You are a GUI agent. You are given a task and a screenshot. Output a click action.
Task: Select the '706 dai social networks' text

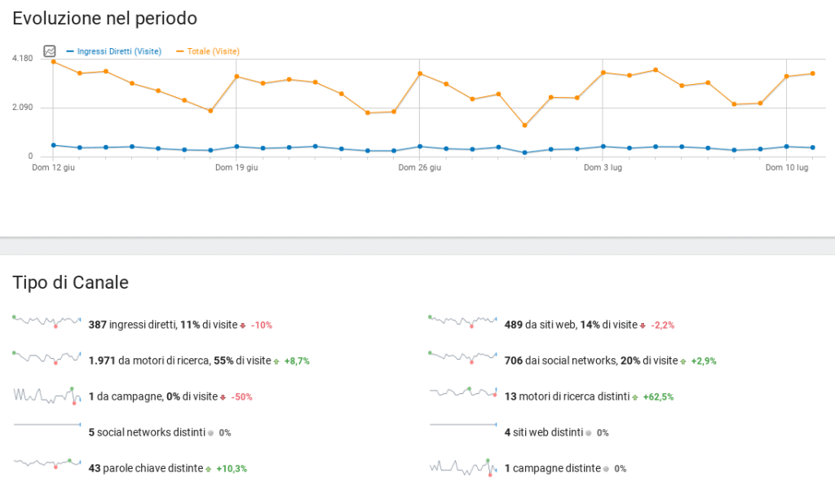(x=560, y=360)
